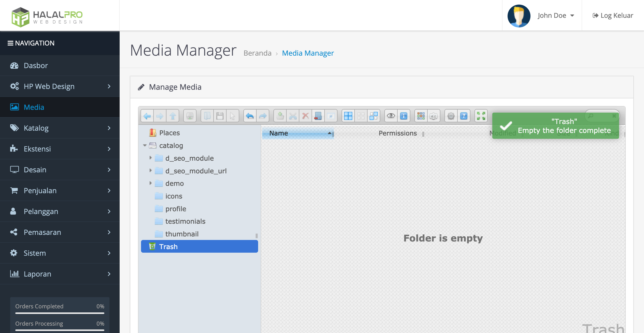Expand the Laporan menu chevron
644x333 pixels.
tap(109, 274)
